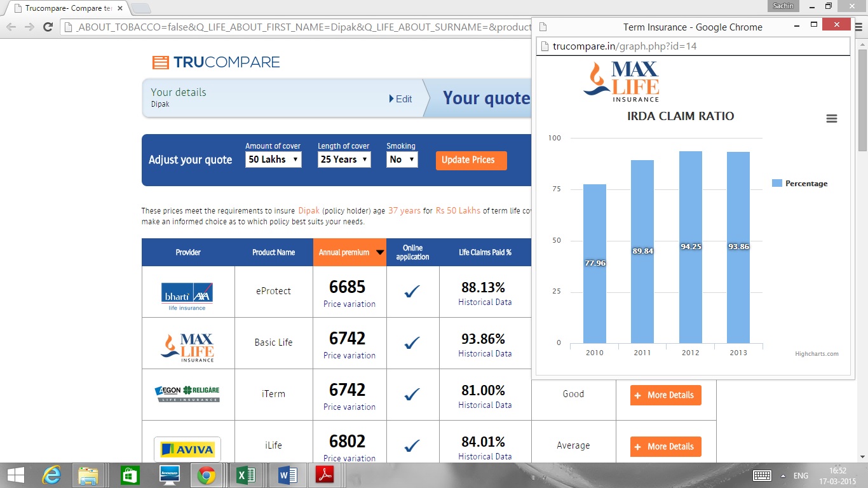Click the Aviva provider logo
This screenshot has width=868, height=488.
point(187,450)
